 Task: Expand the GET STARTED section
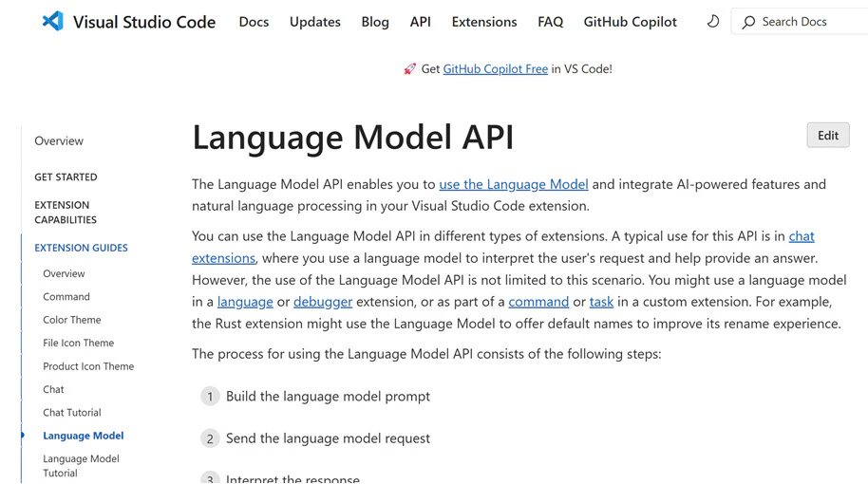[66, 177]
